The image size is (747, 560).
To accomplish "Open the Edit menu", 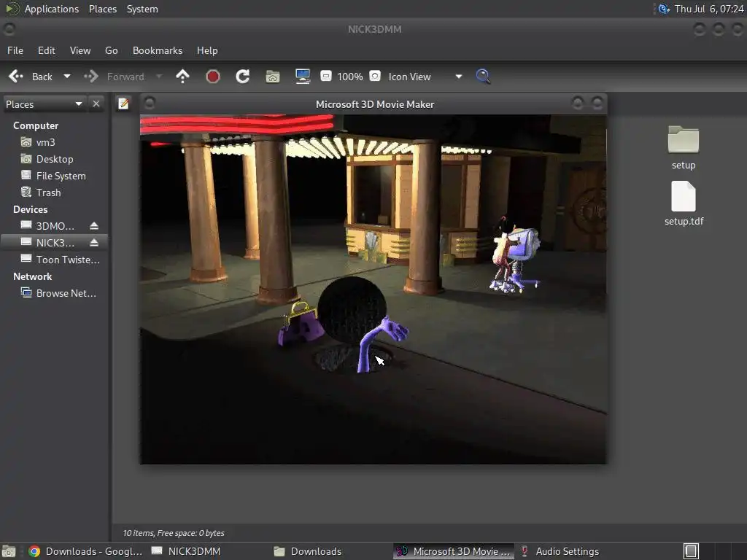I will coord(46,50).
